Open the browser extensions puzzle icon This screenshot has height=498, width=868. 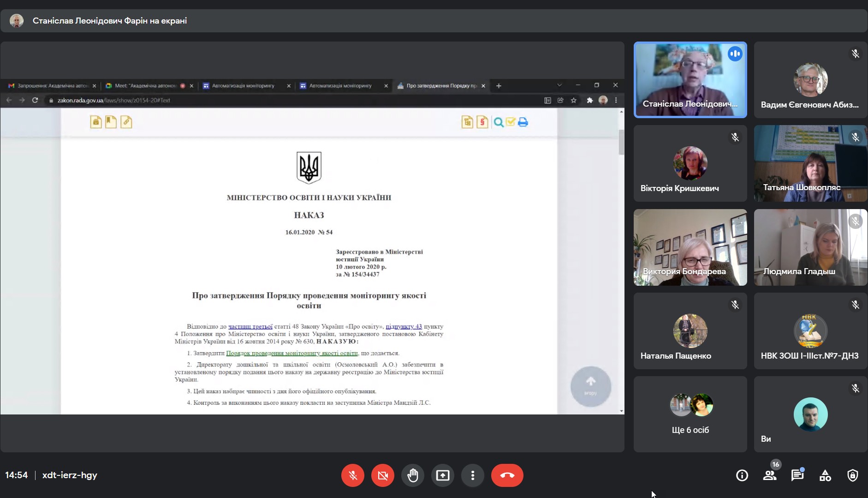tap(589, 100)
